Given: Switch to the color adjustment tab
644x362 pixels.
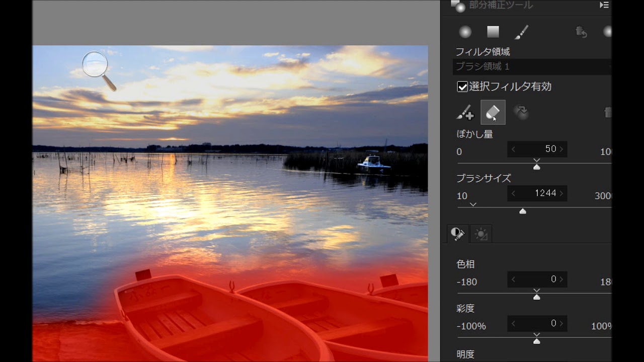Looking at the screenshot, I should (458, 234).
